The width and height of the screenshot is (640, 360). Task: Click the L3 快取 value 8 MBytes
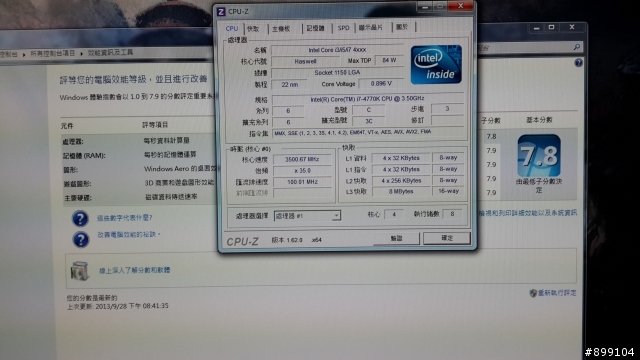pos(401,191)
